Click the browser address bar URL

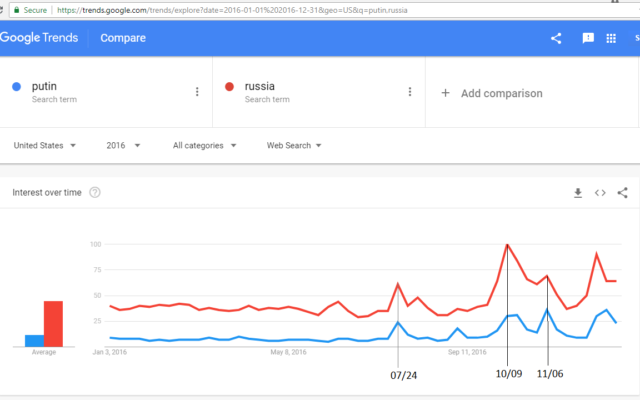(x=232, y=10)
